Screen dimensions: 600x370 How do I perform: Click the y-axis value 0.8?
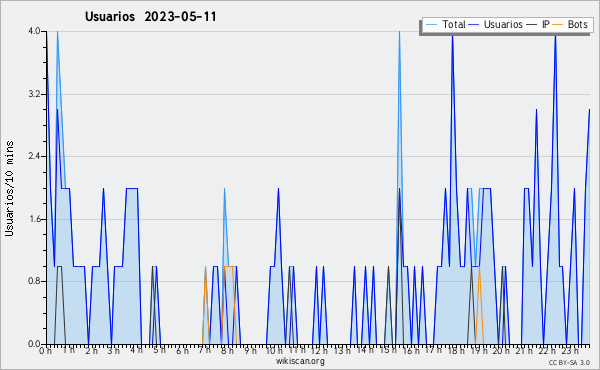click(x=34, y=281)
